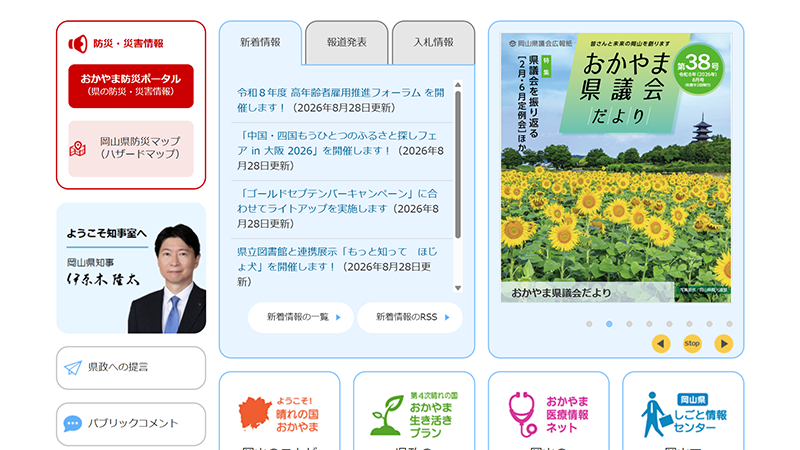Open 県政への提言 button
This screenshot has width=800, height=450.
(131, 368)
